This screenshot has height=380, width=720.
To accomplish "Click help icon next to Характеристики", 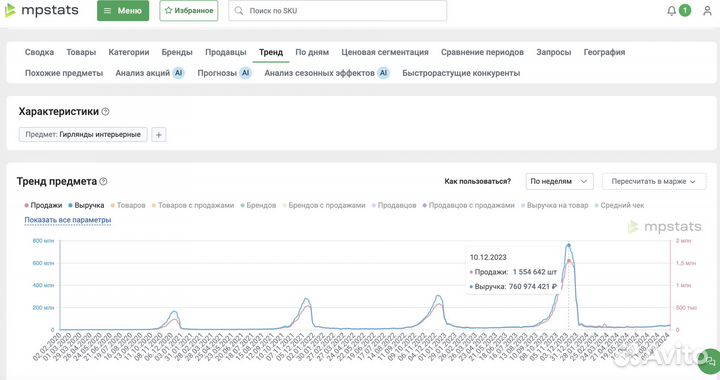I will coord(105,112).
